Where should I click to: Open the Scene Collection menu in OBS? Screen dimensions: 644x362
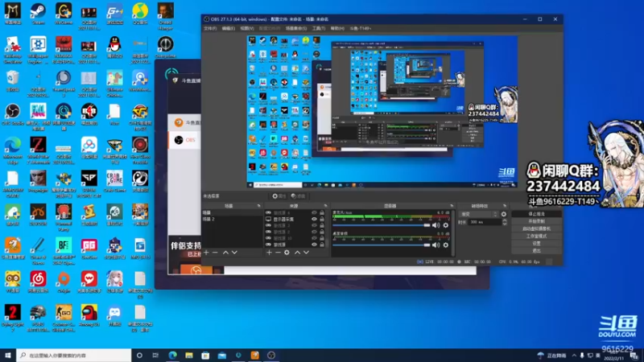point(296,28)
